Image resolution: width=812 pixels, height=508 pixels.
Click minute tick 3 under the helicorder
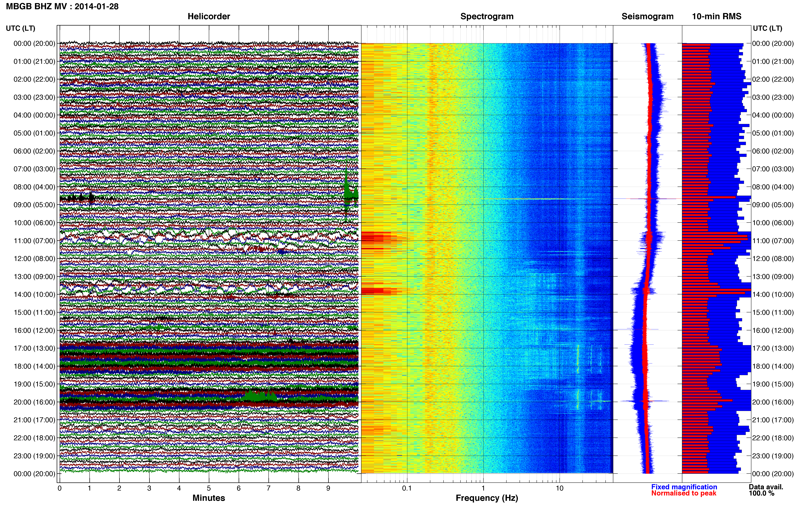pyautogui.click(x=149, y=488)
